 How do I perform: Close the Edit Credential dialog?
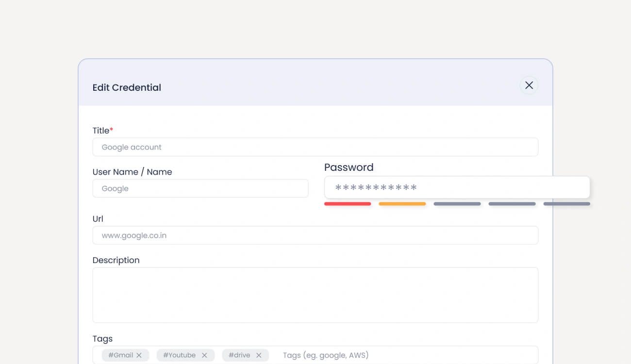pos(529,85)
